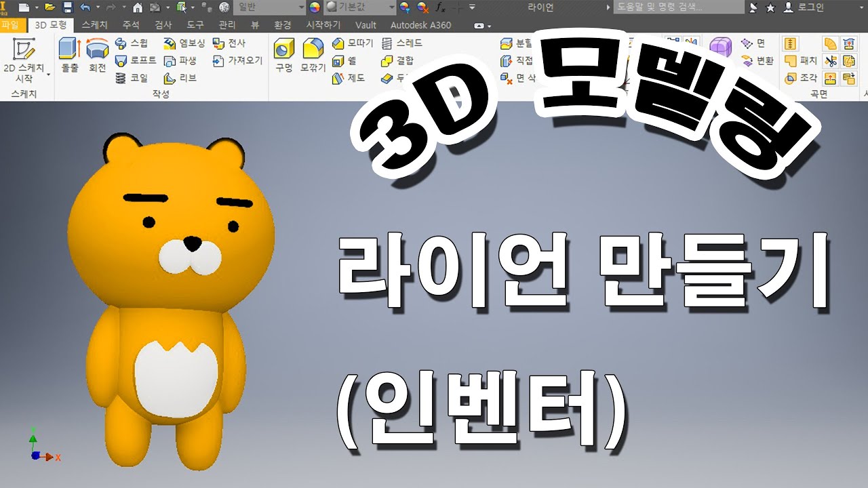Switch to the 검사 ribbon tab
The image size is (868, 488).
163,25
